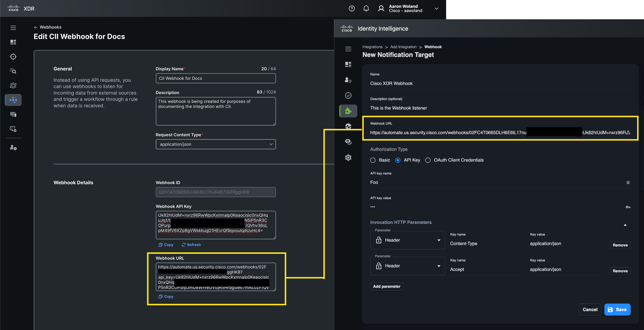Click the Dashboard tiles icon in Identity Intelligence

[348, 64]
